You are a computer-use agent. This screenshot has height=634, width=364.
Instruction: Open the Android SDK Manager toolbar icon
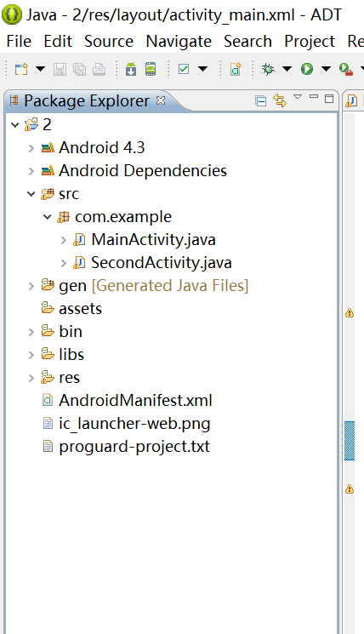pos(131,69)
